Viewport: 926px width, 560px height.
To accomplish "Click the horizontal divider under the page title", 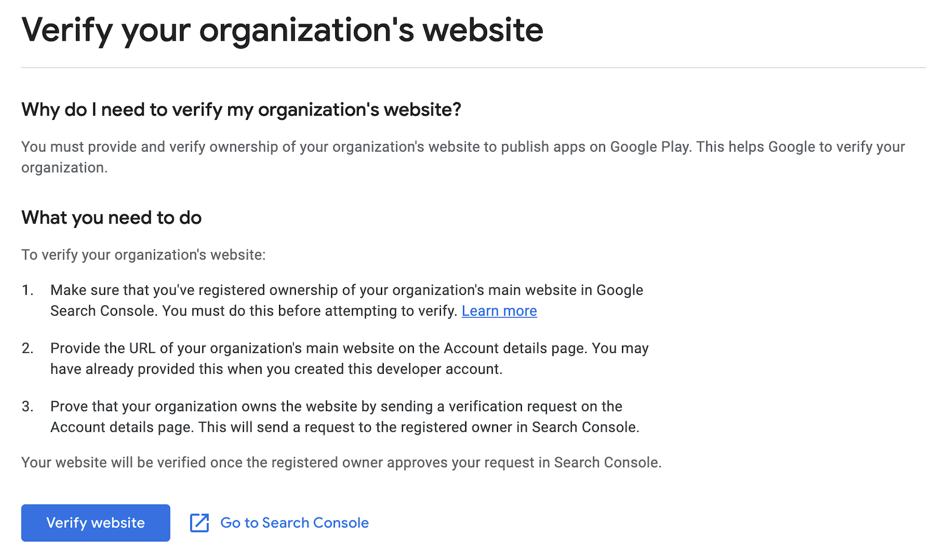I will tap(473, 67).
